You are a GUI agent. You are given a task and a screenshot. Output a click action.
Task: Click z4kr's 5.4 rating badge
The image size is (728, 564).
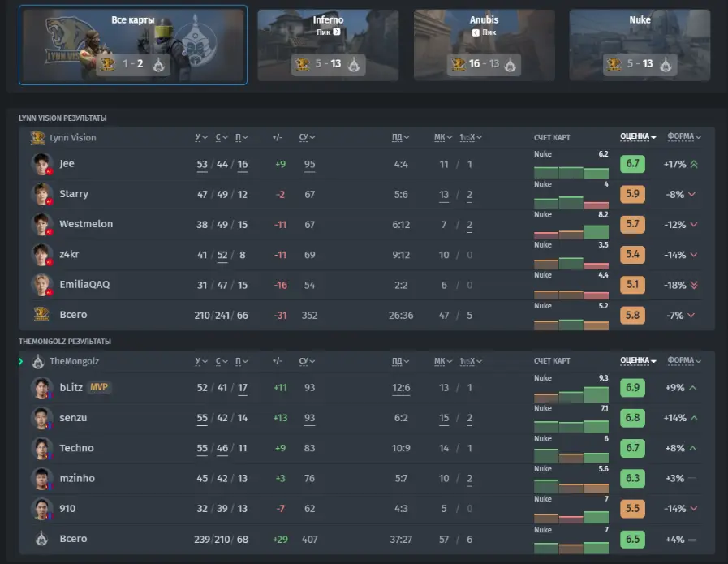[x=632, y=254]
